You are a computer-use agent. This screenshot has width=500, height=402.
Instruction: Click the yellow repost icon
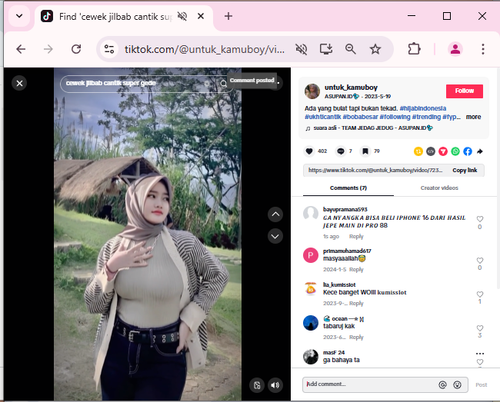(418, 151)
